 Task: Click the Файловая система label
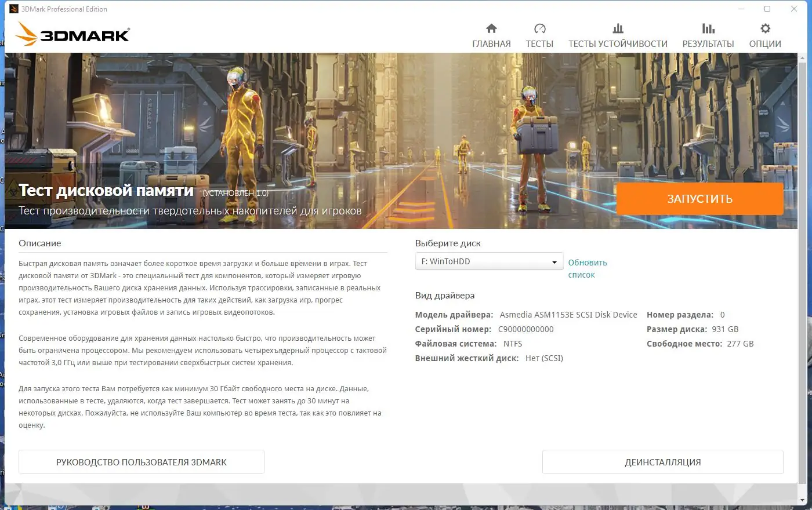tap(456, 344)
